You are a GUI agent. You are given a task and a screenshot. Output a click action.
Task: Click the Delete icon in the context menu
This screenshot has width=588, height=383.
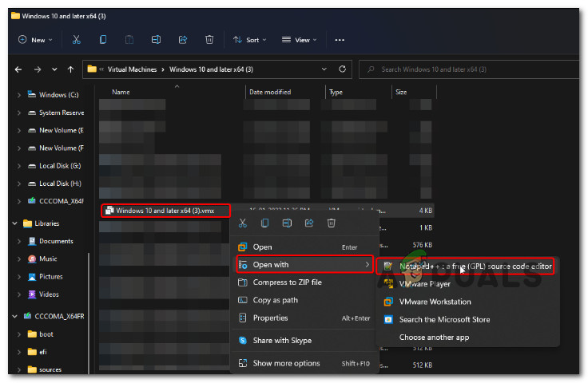point(331,223)
